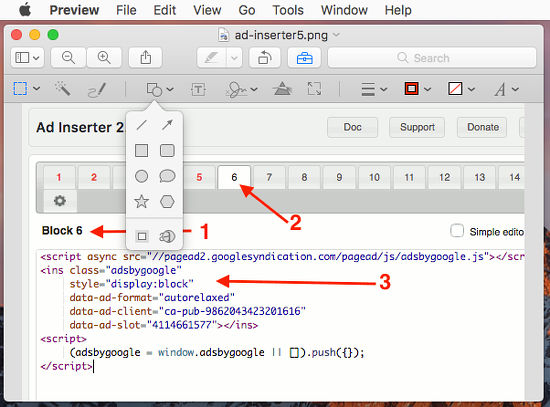Open the Shape Style line thickness menu
The width and height of the screenshot is (550, 407).
coord(374,89)
